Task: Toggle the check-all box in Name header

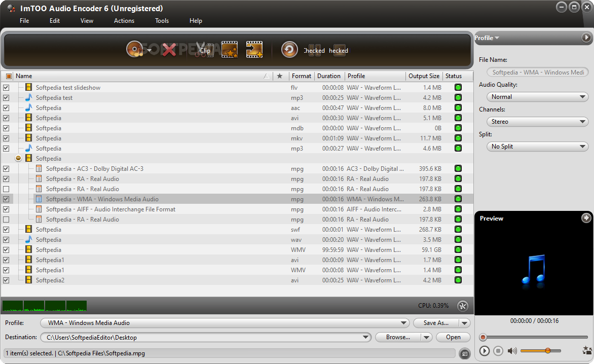Action: 8,76
